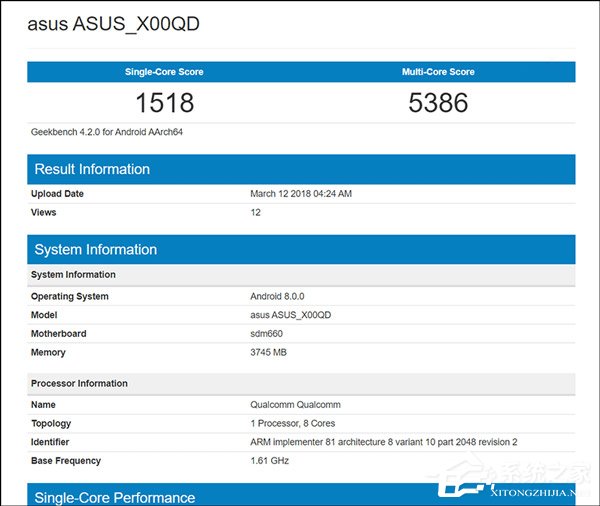The height and width of the screenshot is (506, 600).
Task: Select the Multi-Core Score column header
Action: pyautogui.click(x=438, y=72)
